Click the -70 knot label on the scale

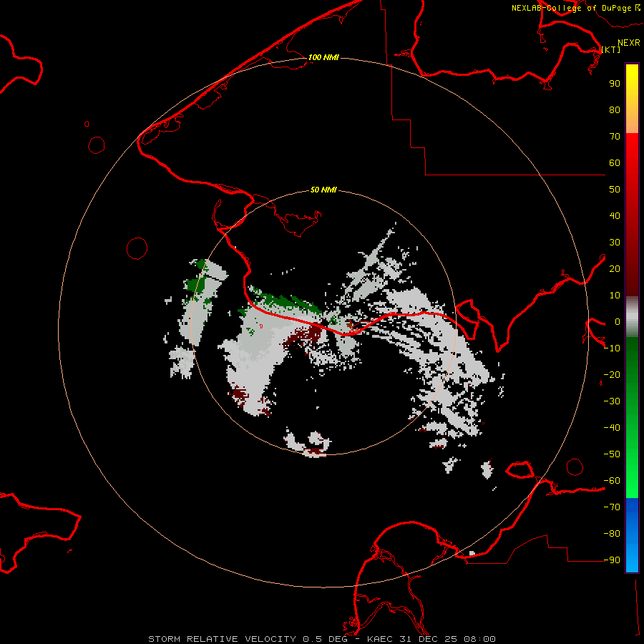coord(612,507)
